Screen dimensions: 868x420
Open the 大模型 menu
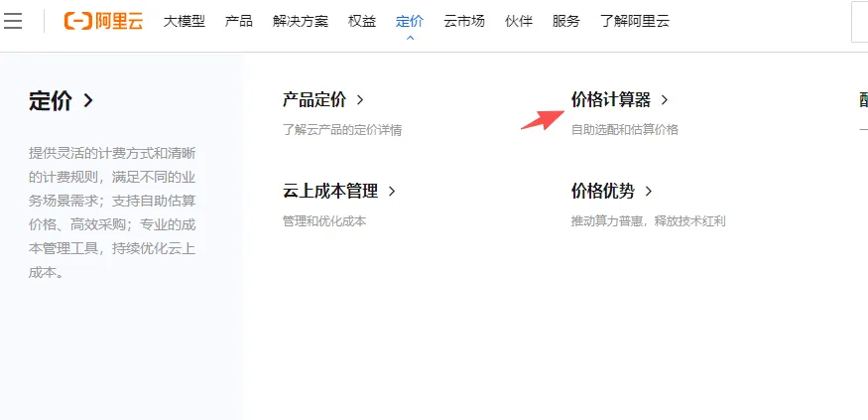[185, 22]
